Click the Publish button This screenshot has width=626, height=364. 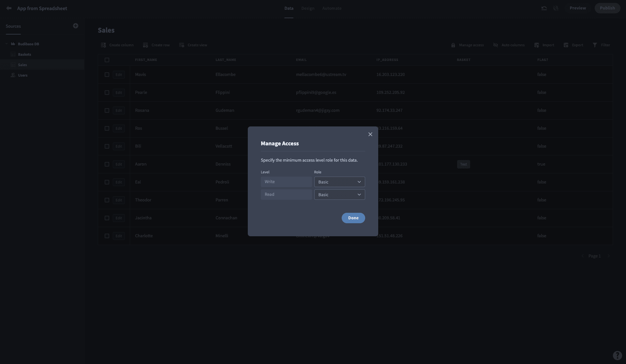point(607,8)
